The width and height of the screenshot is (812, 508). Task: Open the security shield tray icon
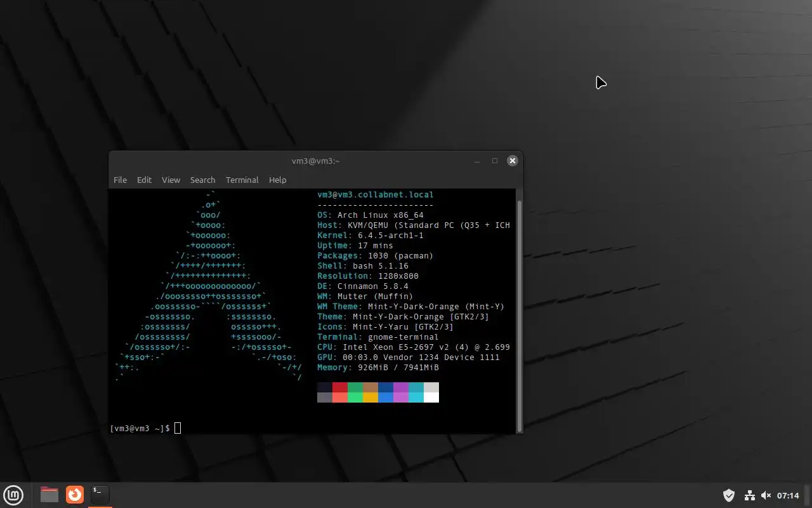point(729,495)
